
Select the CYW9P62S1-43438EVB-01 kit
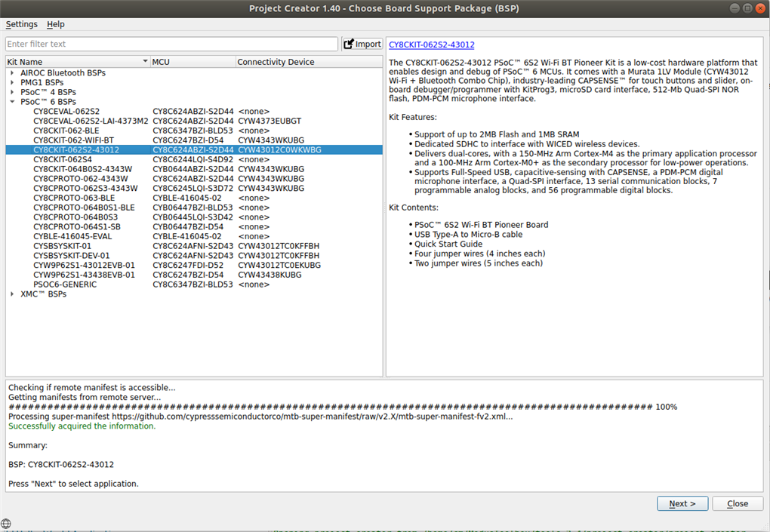[194, 275]
